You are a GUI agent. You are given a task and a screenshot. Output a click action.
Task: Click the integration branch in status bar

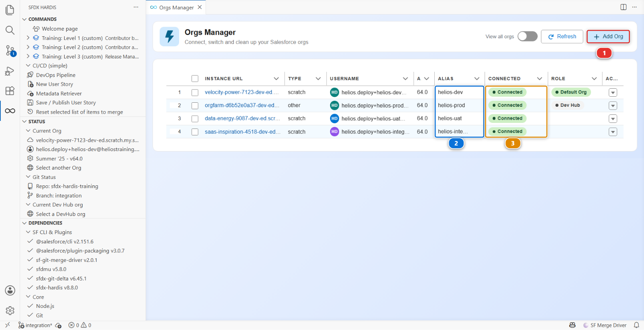point(35,325)
